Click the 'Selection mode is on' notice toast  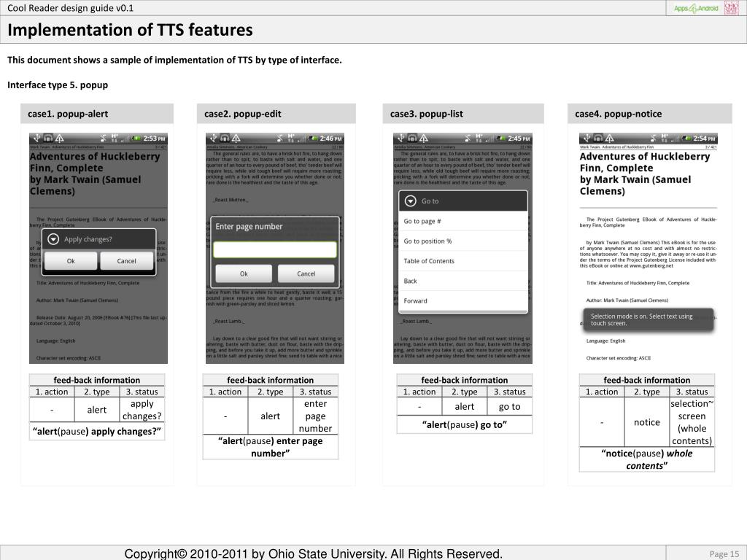[x=649, y=319]
